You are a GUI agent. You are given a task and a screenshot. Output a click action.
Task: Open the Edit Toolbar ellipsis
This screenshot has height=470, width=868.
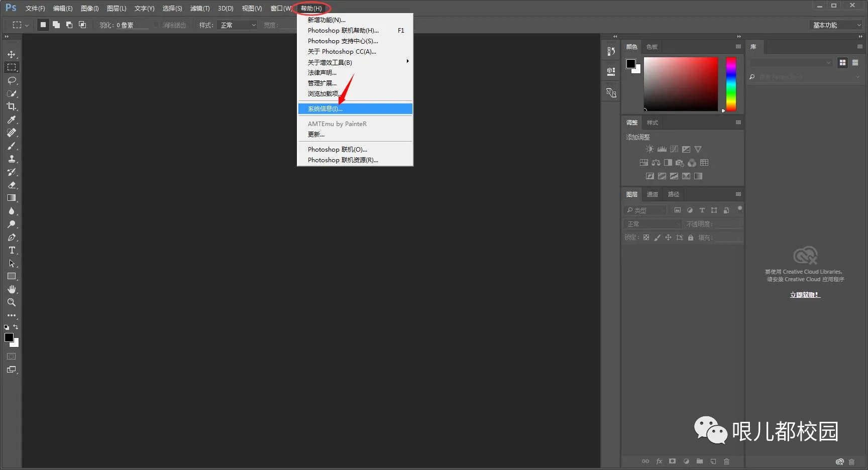coord(12,315)
